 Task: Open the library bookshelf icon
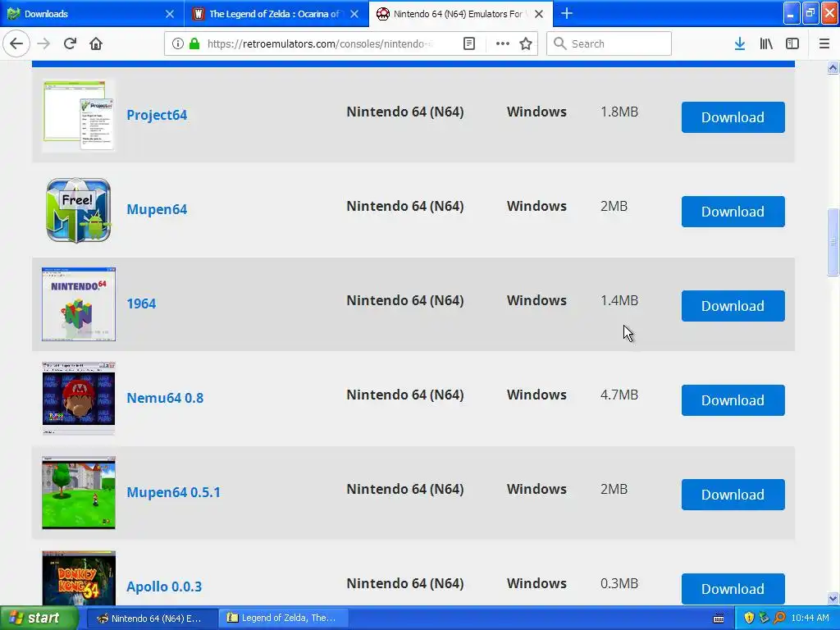pyautogui.click(x=766, y=43)
